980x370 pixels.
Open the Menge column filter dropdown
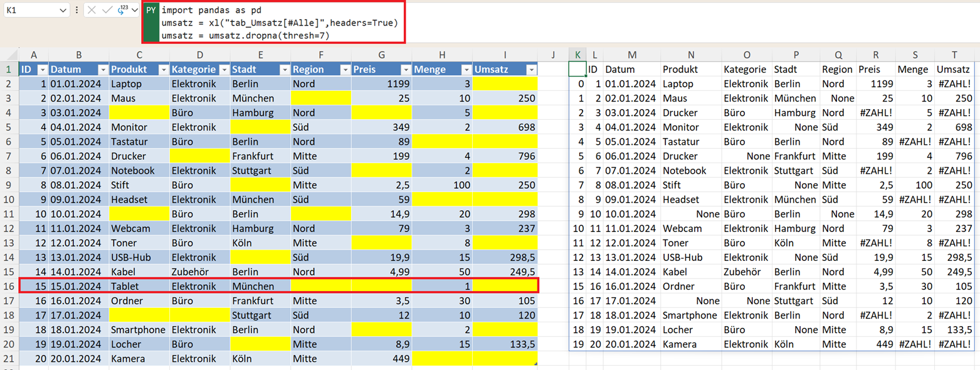click(x=465, y=70)
